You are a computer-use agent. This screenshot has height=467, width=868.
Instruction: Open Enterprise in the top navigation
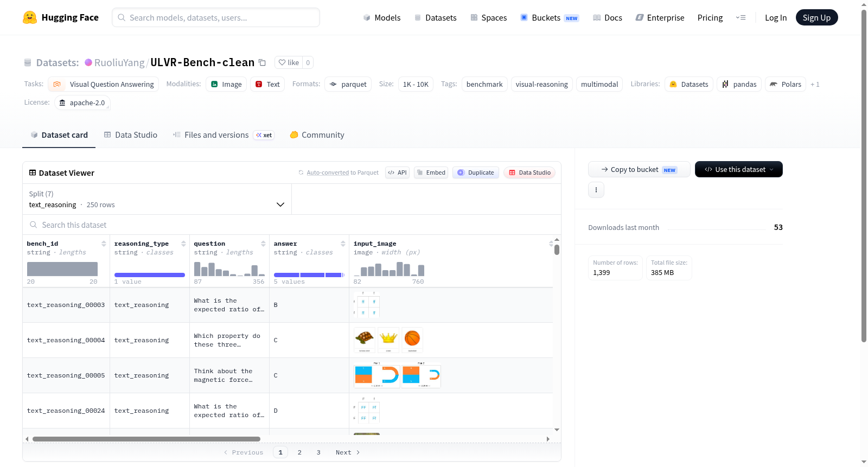[x=660, y=17]
